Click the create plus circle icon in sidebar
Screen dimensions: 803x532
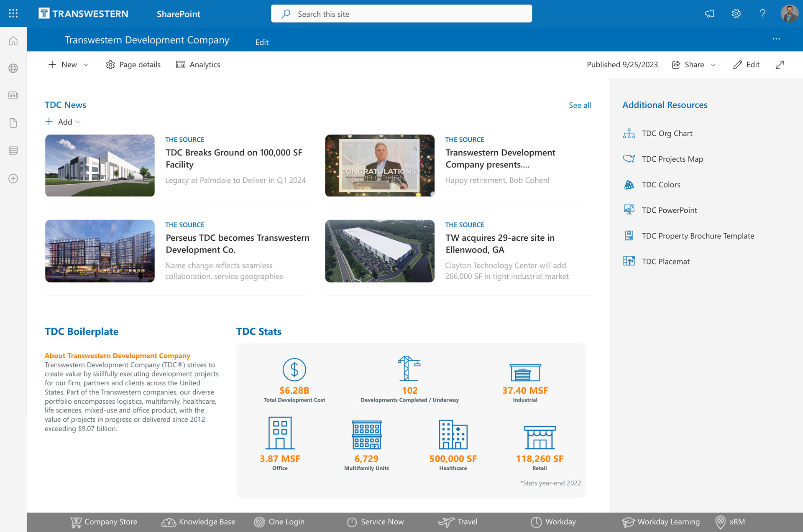(13, 178)
